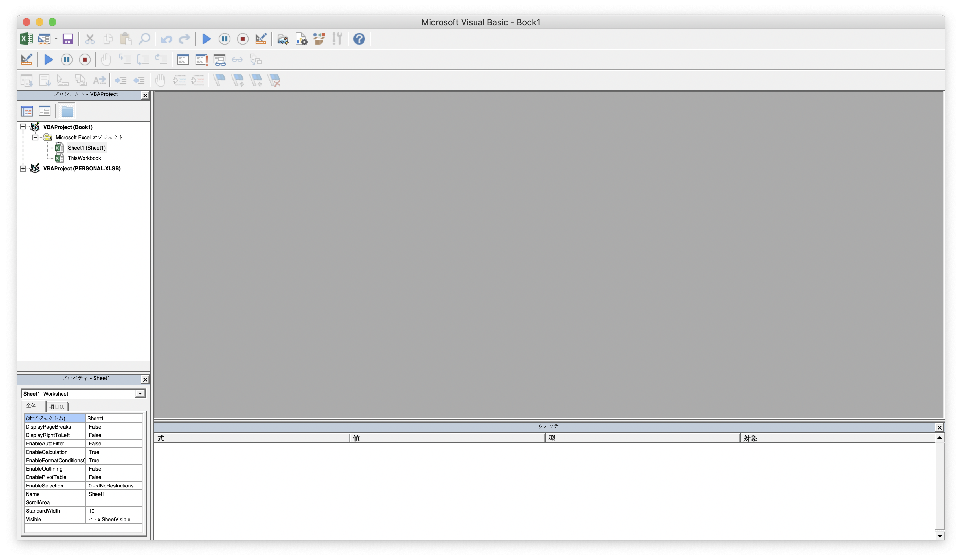Viewport: 962px width, 560px height.
Task: Click the Help icon on the standard toolbar
Action: click(x=359, y=39)
